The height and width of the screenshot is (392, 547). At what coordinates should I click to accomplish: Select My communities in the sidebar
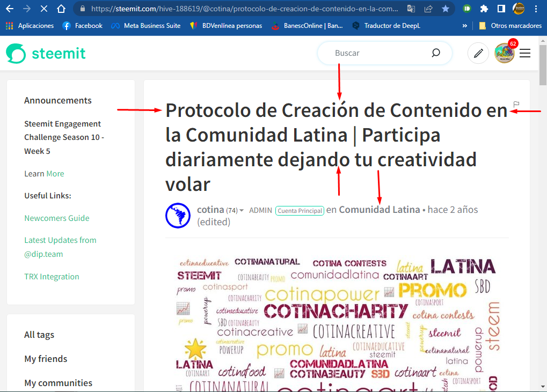[x=59, y=383]
